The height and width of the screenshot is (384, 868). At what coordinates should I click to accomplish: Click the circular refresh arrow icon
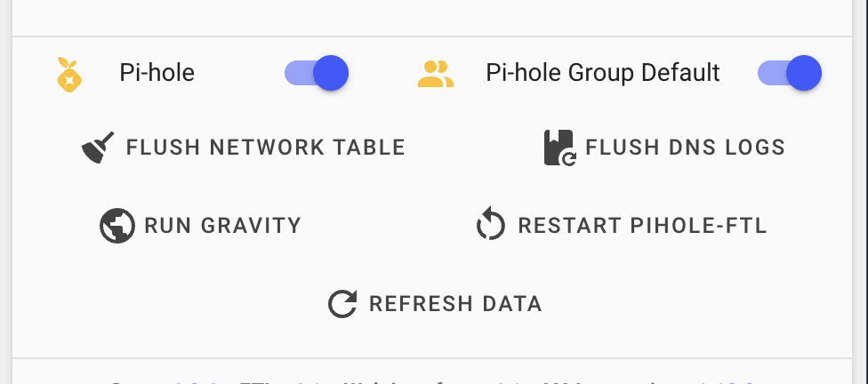(x=343, y=304)
